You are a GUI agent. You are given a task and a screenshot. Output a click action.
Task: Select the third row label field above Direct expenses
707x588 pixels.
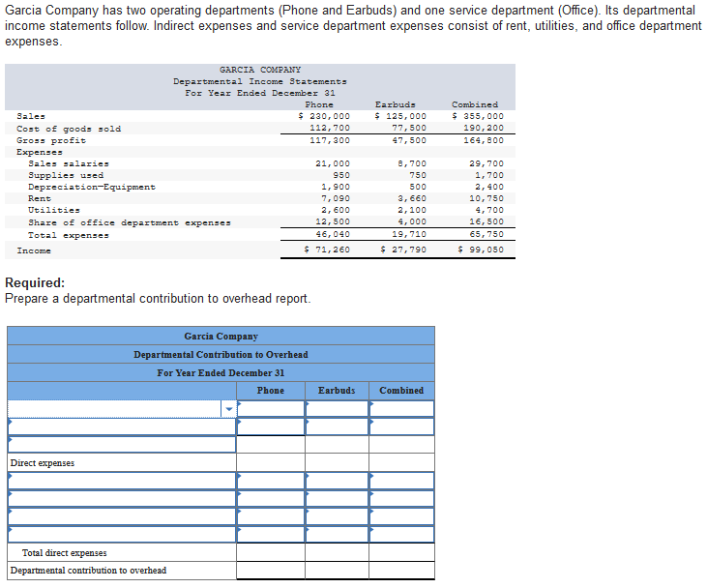tap(122, 445)
